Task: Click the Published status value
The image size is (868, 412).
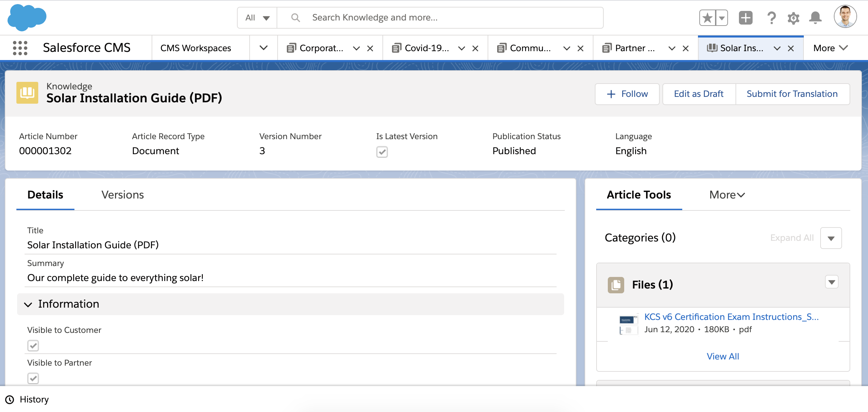Action: (x=514, y=151)
